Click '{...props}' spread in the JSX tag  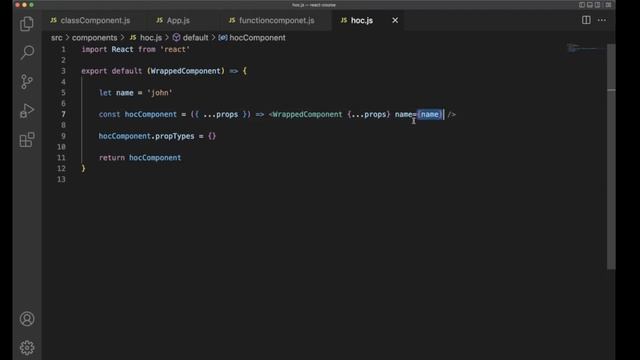[369, 114]
